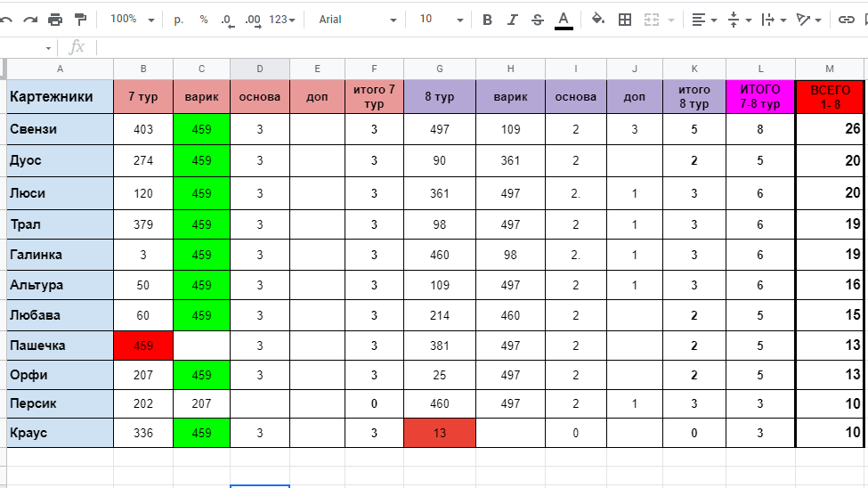This screenshot has width=868, height=488.
Task: Toggle Strikethrough formatting
Action: [537, 20]
